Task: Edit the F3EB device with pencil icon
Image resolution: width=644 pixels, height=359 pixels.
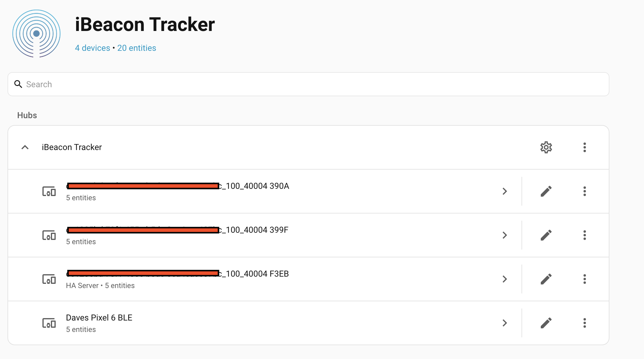Action: coord(546,279)
